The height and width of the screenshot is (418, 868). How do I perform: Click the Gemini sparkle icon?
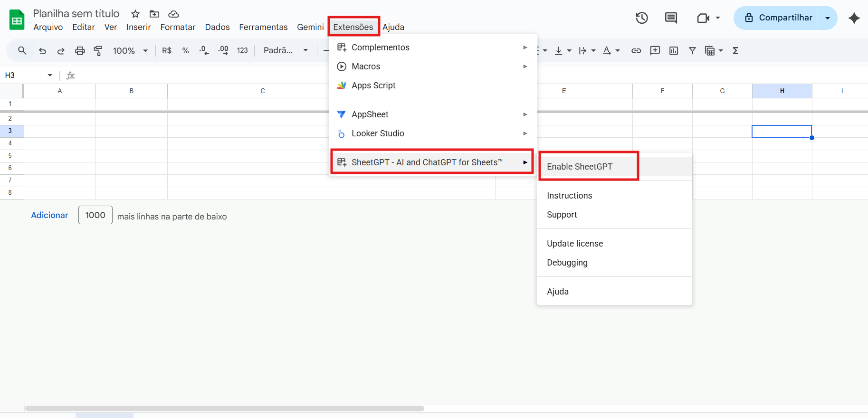(x=854, y=18)
